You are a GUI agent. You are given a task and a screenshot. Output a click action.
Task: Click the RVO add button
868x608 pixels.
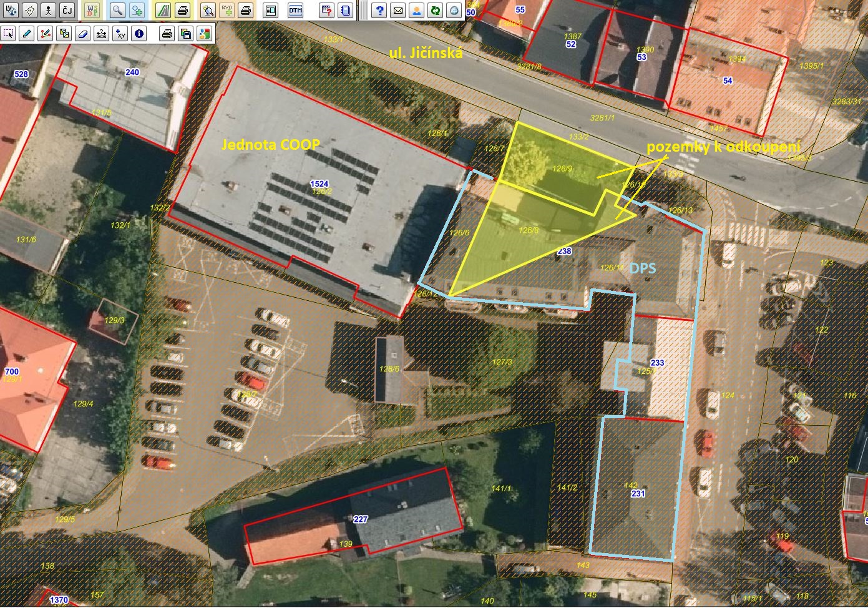point(227,11)
